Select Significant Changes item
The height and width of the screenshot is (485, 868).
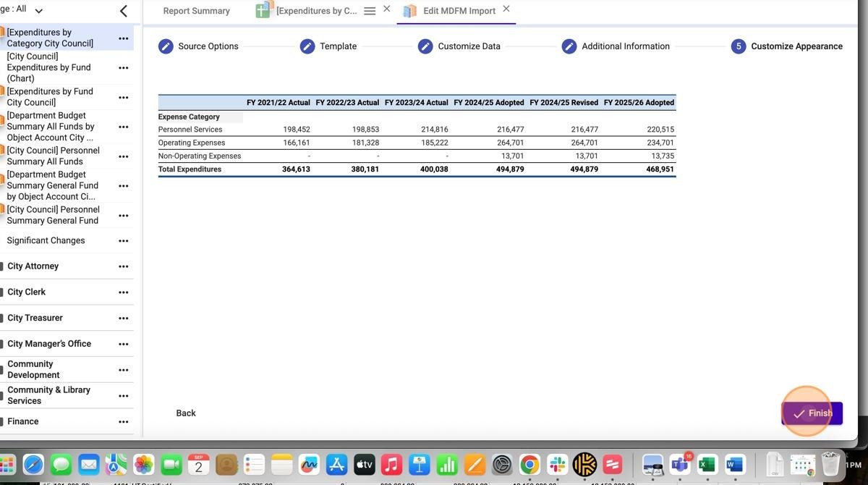coord(46,240)
